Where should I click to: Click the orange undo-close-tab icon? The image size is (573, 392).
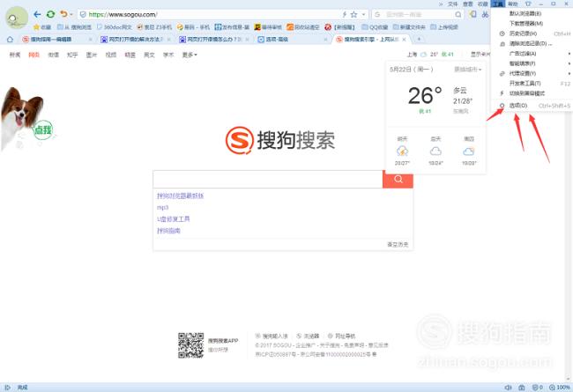(63, 14)
